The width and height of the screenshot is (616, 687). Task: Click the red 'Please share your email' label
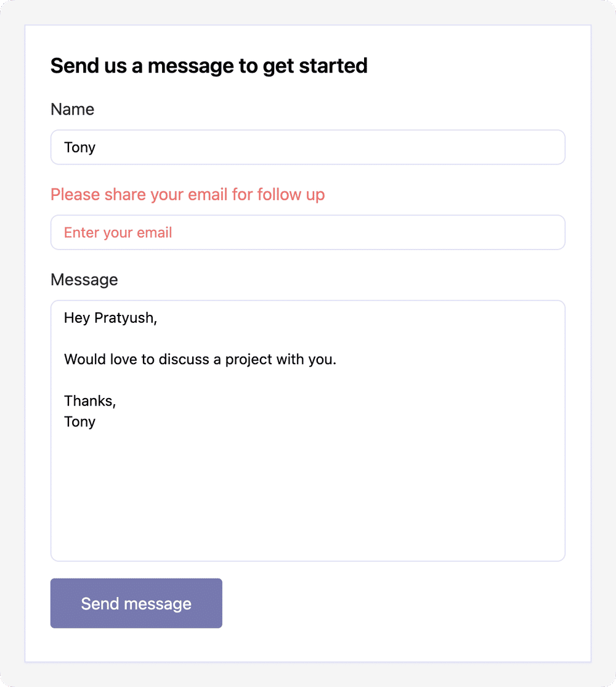(x=187, y=195)
